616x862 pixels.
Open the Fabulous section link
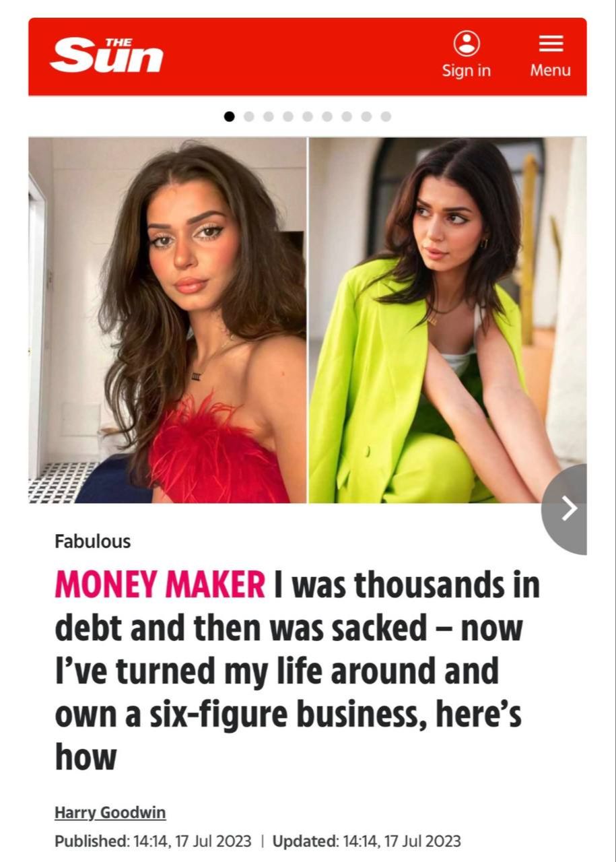92,541
